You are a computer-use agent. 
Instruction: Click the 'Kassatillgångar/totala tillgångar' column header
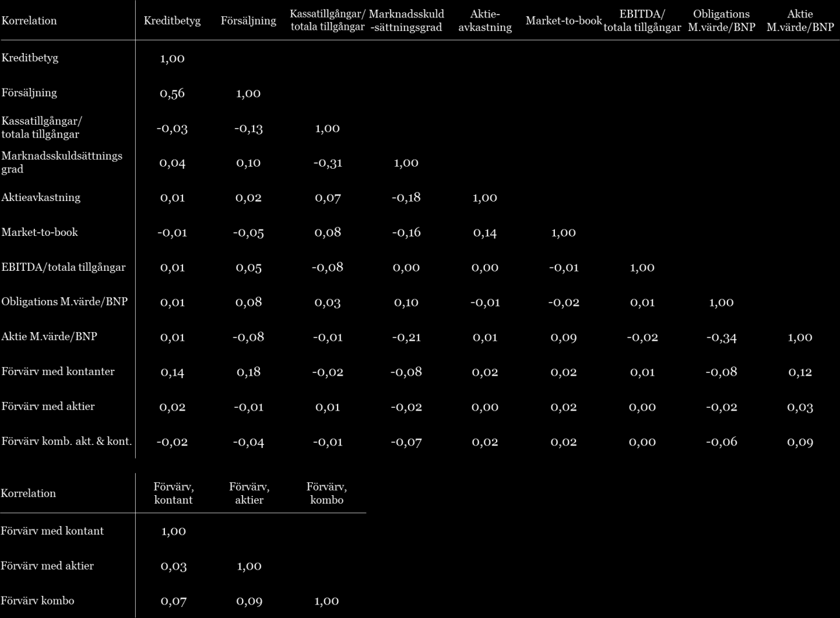pyautogui.click(x=328, y=21)
